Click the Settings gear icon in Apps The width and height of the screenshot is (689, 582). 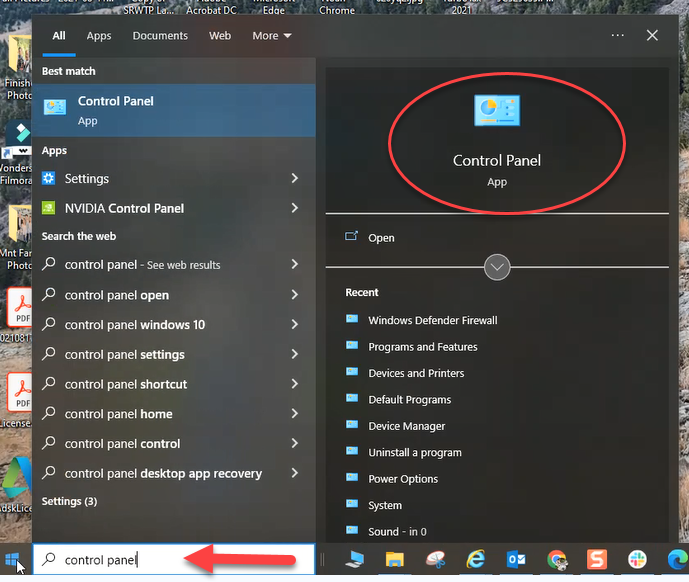48,178
